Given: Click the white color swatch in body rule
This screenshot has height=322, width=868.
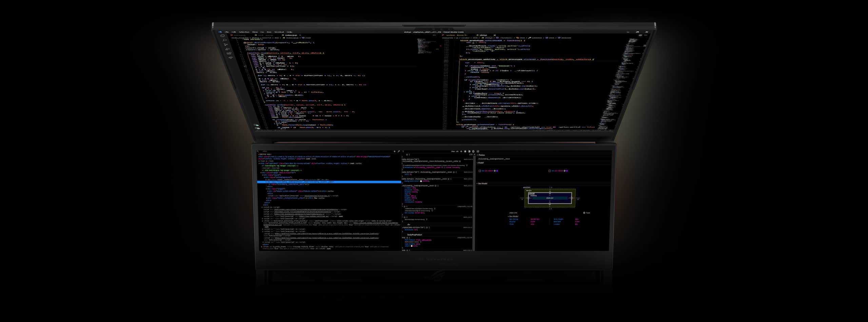Looking at the screenshot, I should [412, 246].
